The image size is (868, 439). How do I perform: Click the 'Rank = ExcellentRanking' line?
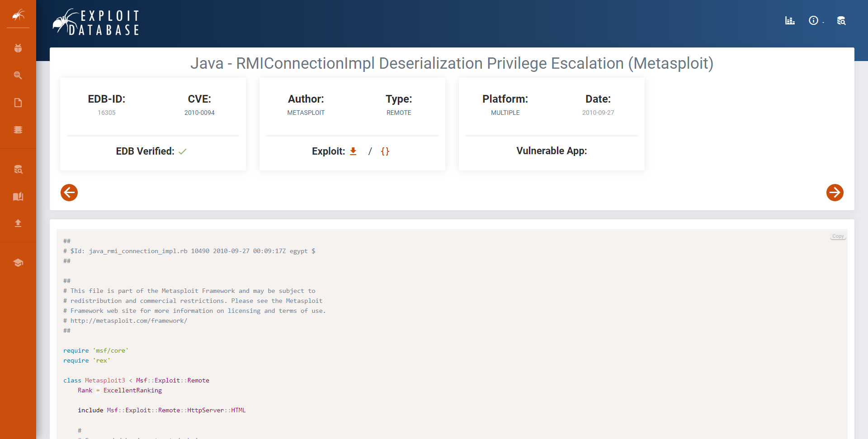click(x=120, y=390)
